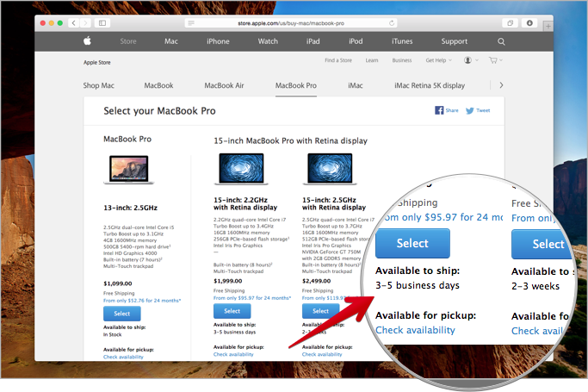Expand the Get Help dropdown
Image resolution: width=588 pixels, height=392 pixels.
(x=439, y=60)
